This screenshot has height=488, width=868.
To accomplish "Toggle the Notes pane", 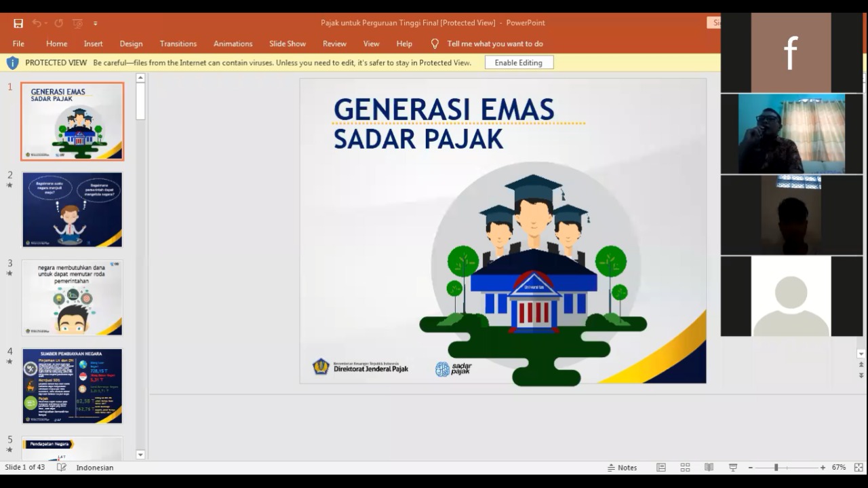I will pyautogui.click(x=622, y=468).
